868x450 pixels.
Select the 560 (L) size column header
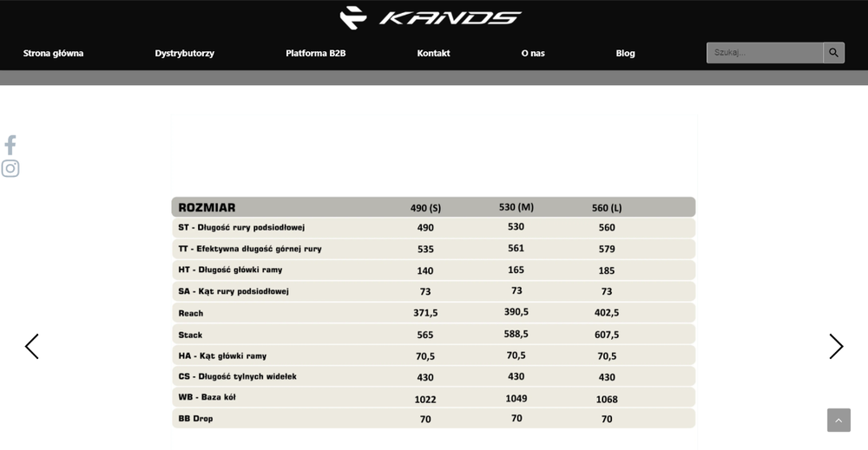pos(607,208)
